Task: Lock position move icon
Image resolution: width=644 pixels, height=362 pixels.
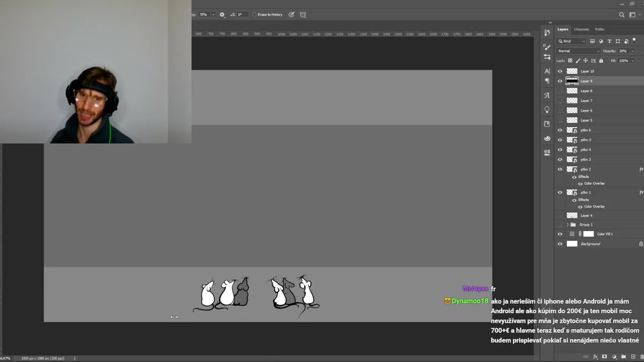Action: click(586, 61)
